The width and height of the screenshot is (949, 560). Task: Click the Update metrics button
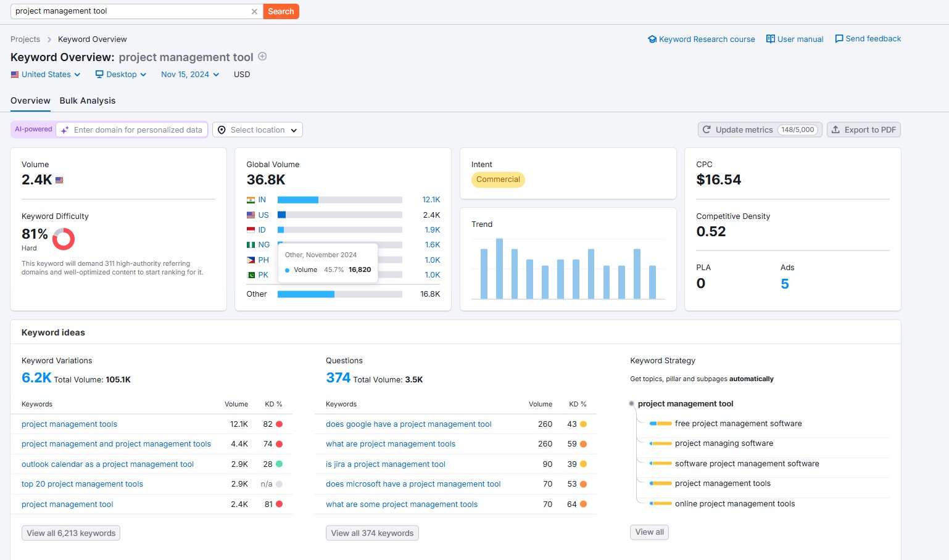click(x=760, y=130)
